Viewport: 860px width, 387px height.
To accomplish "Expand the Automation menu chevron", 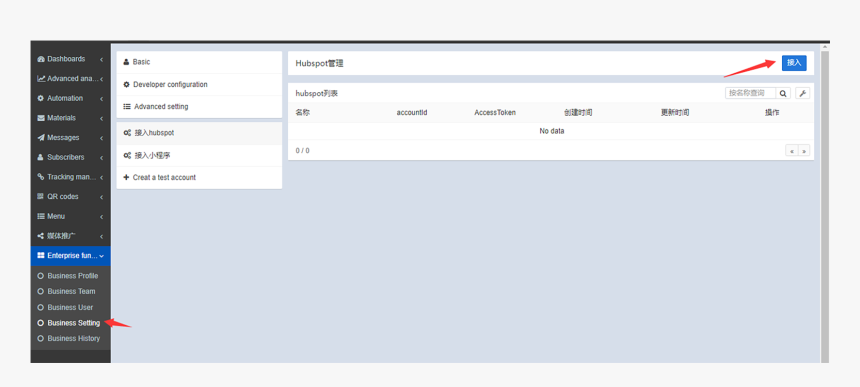I will pos(101,99).
